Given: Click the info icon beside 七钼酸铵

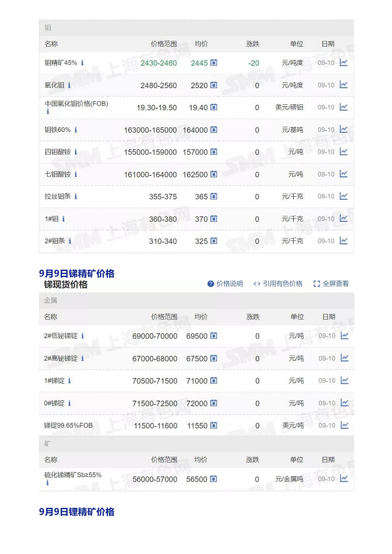Looking at the screenshot, I should (76, 174).
